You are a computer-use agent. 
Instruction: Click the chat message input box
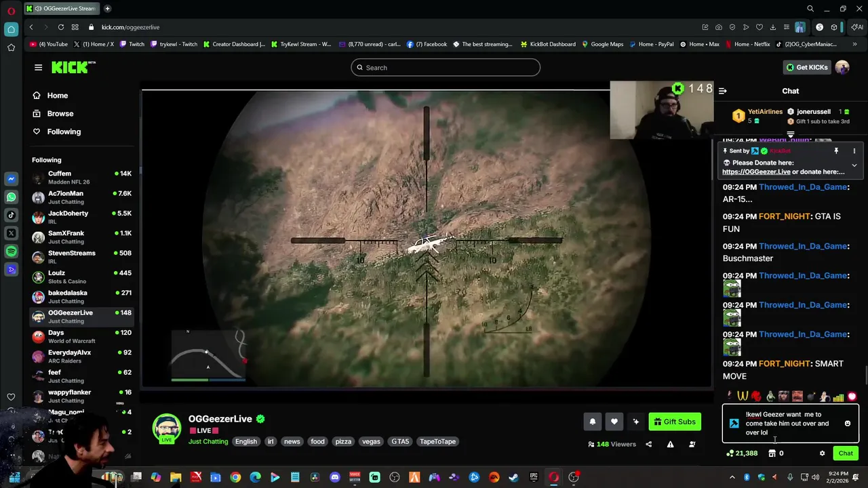790,424
